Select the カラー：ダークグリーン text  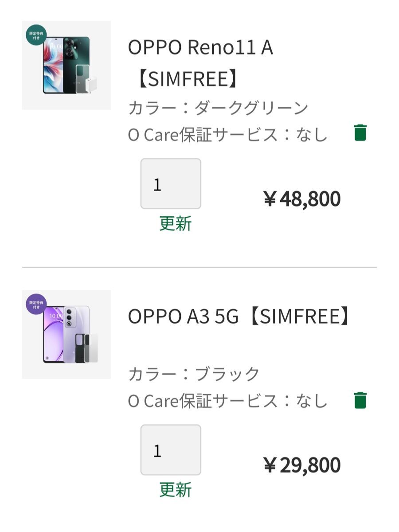pyautogui.click(x=218, y=108)
